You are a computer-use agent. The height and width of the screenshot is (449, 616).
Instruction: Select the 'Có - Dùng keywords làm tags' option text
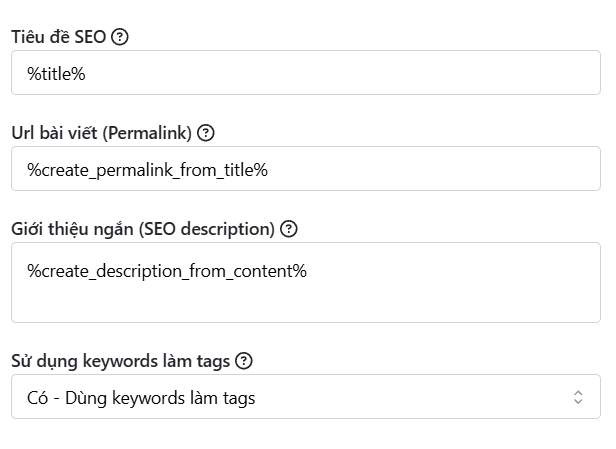coord(141,398)
